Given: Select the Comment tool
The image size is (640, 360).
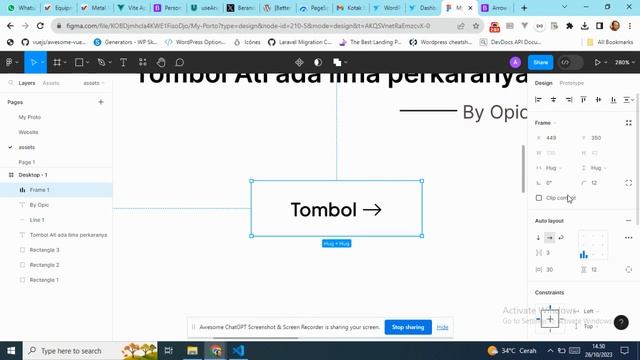Looking at the screenshot, I should pyautogui.click(x=180, y=62).
